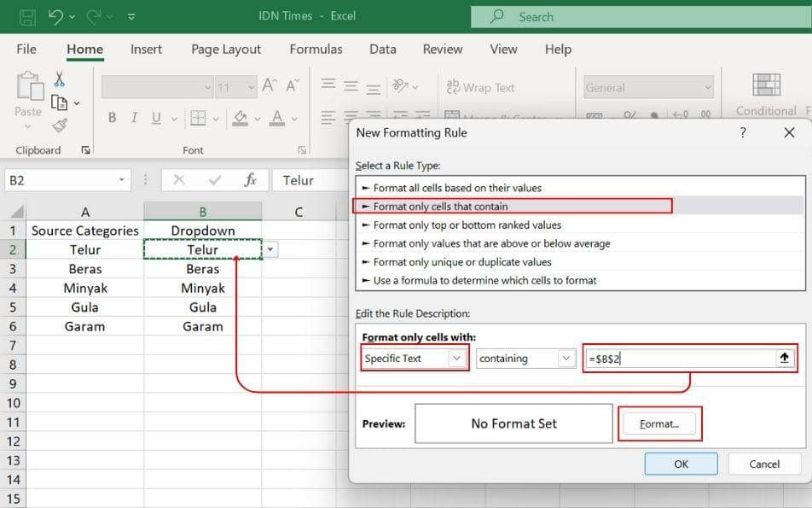Switch to the Formulas ribbon tab
The width and height of the screenshot is (812, 508).
click(316, 49)
